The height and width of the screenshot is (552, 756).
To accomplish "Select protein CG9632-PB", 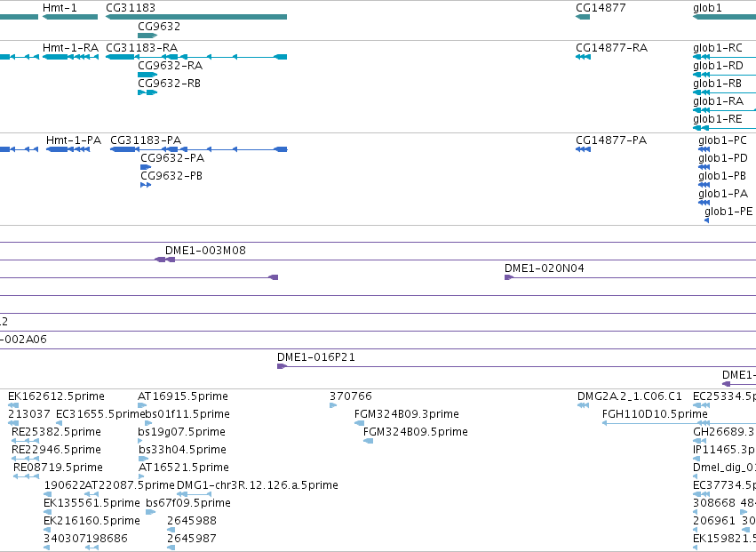I will (x=171, y=176).
